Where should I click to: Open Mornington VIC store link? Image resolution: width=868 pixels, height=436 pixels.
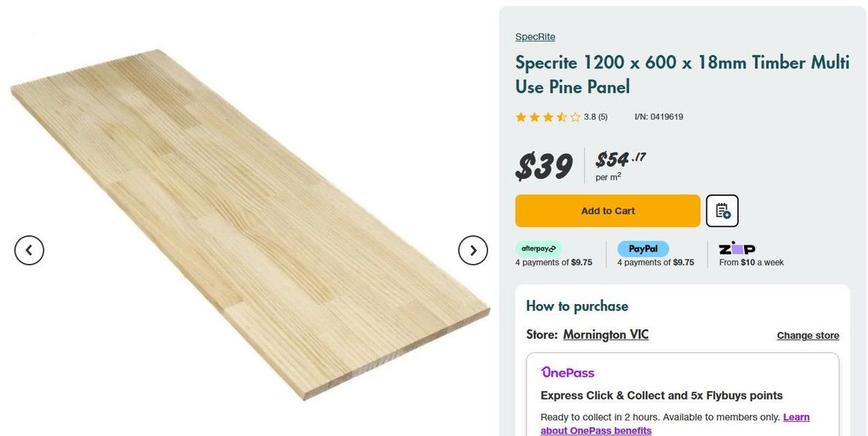(605, 334)
